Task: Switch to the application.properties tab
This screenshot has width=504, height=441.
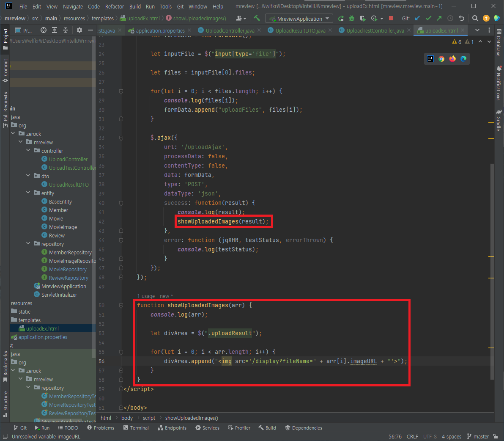Action: pyautogui.click(x=160, y=30)
